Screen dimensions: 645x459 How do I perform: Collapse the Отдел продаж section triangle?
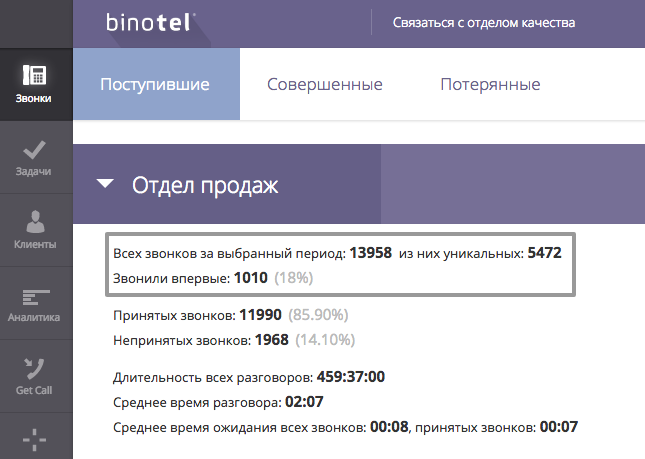105,183
